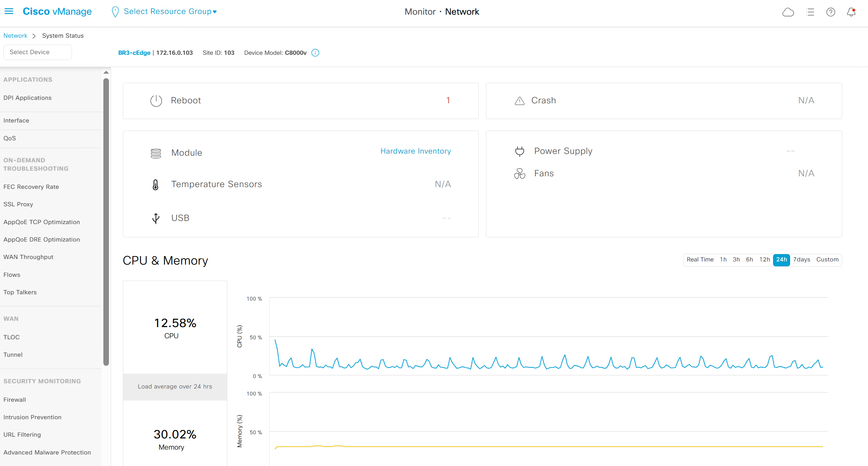Screen dimensions: 868x466
Task: Click the device model info icon
Action: (315, 53)
